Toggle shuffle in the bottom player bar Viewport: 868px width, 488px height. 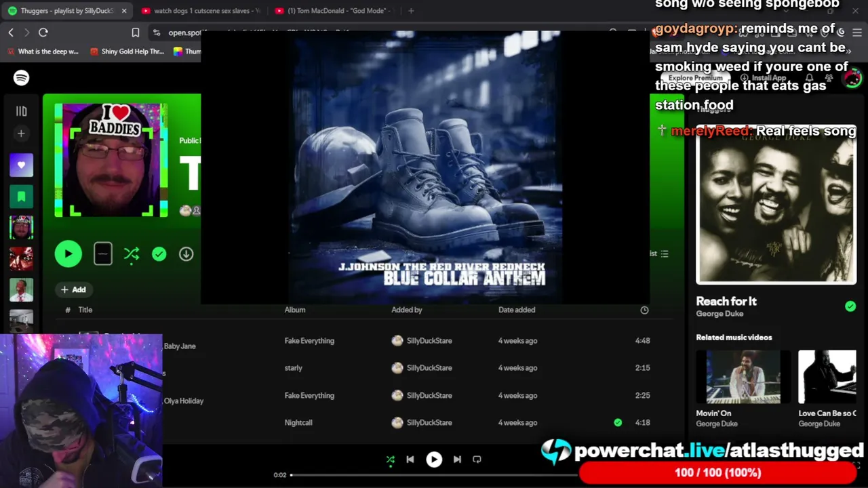click(391, 460)
